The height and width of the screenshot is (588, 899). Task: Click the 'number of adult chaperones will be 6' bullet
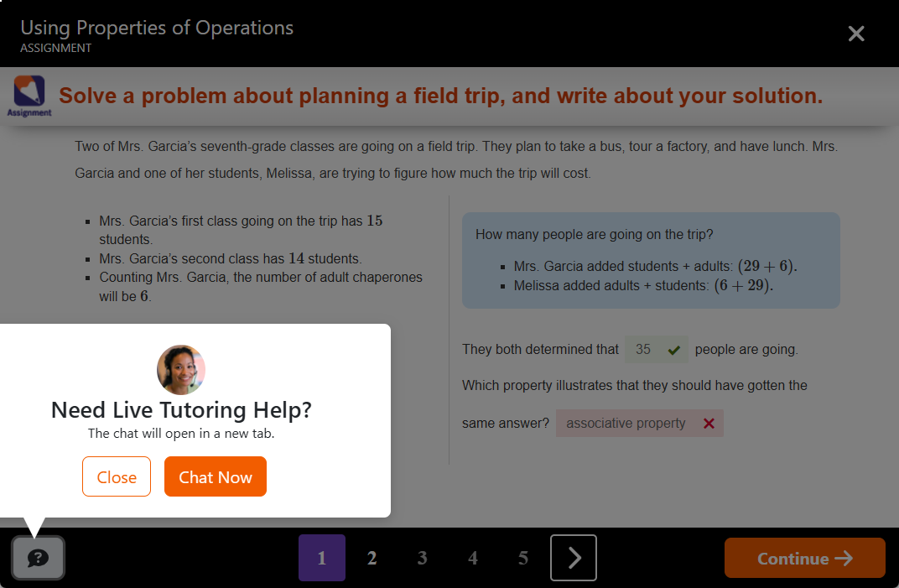click(261, 287)
